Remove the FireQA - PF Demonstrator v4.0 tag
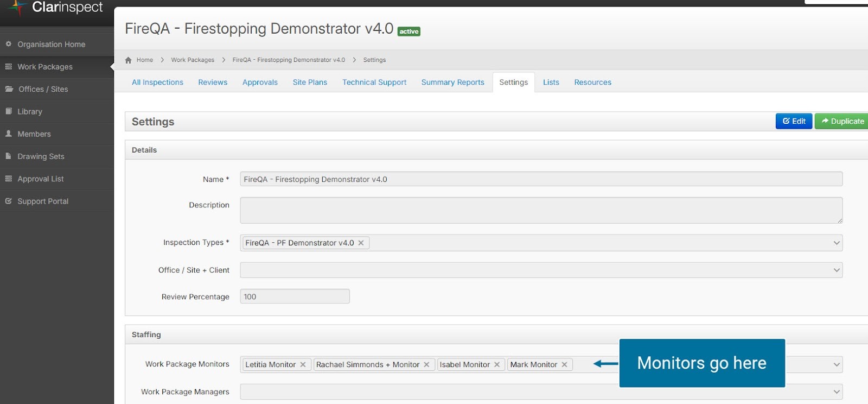 pyautogui.click(x=361, y=243)
